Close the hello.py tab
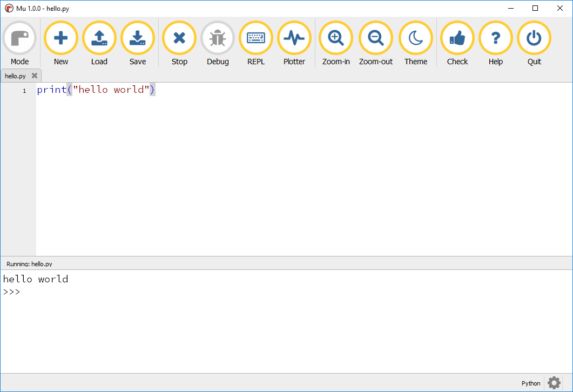This screenshot has width=573, height=392. pos(35,76)
